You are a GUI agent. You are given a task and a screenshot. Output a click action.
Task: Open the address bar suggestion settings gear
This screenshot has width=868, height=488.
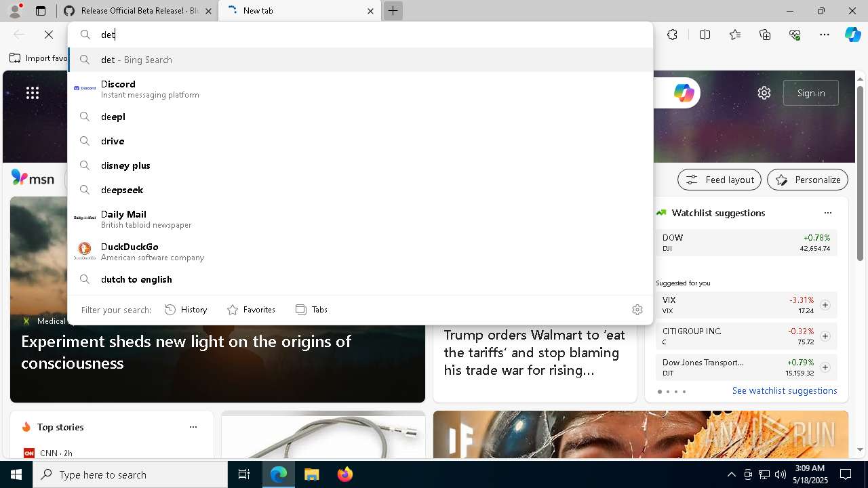pyautogui.click(x=637, y=310)
